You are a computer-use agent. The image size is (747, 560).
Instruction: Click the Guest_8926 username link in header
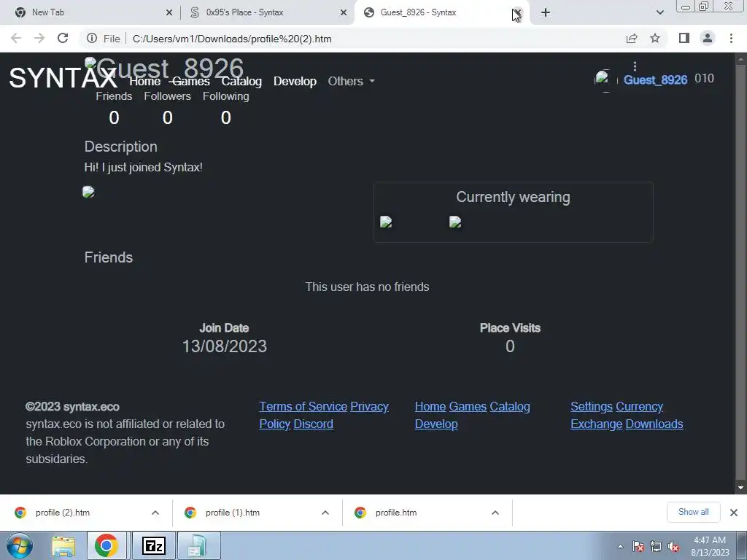[x=655, y=80]
